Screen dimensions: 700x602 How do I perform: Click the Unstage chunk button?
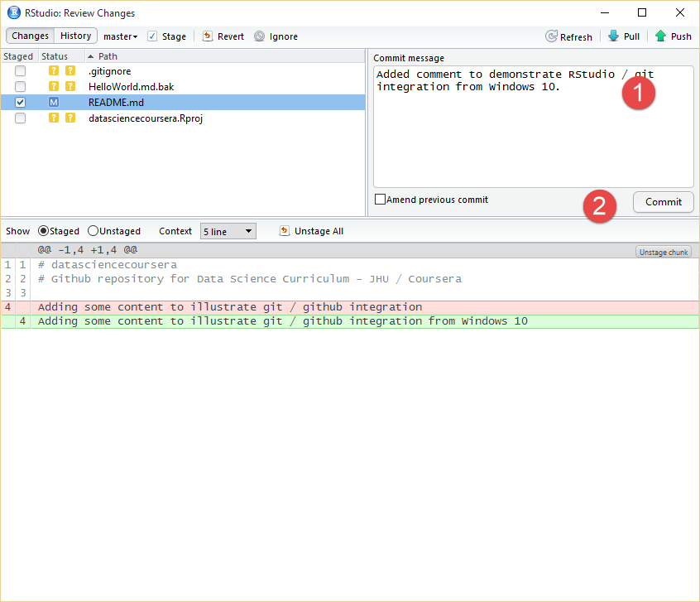(x=663, y=252)
